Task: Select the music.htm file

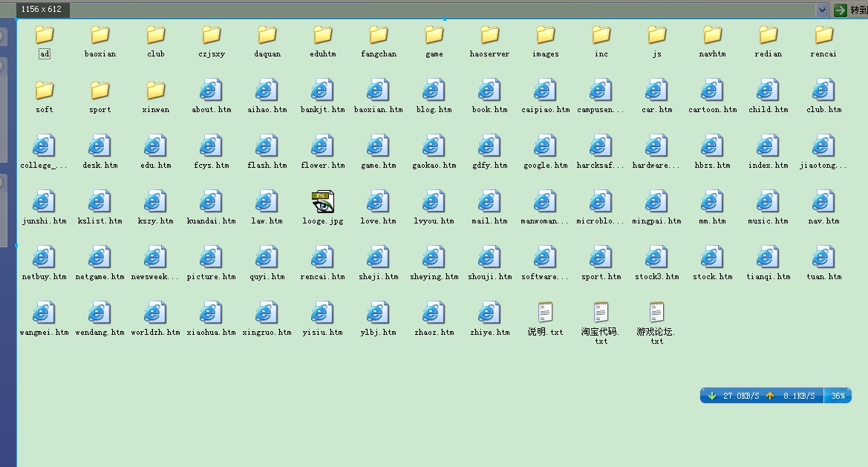Action: tap(768, 202)
